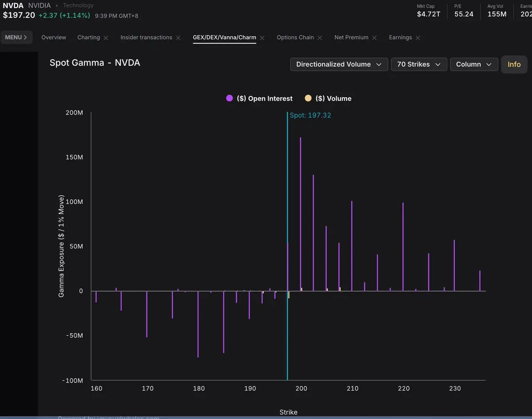Switch to the Overview tab
Image resolution: width=532 pixels, height=419 pixels.
(x=54, y=37)
